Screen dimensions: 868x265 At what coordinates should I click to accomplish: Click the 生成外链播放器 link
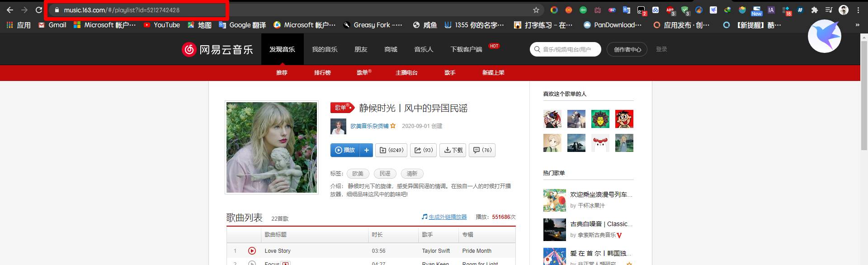click(447, 217)
